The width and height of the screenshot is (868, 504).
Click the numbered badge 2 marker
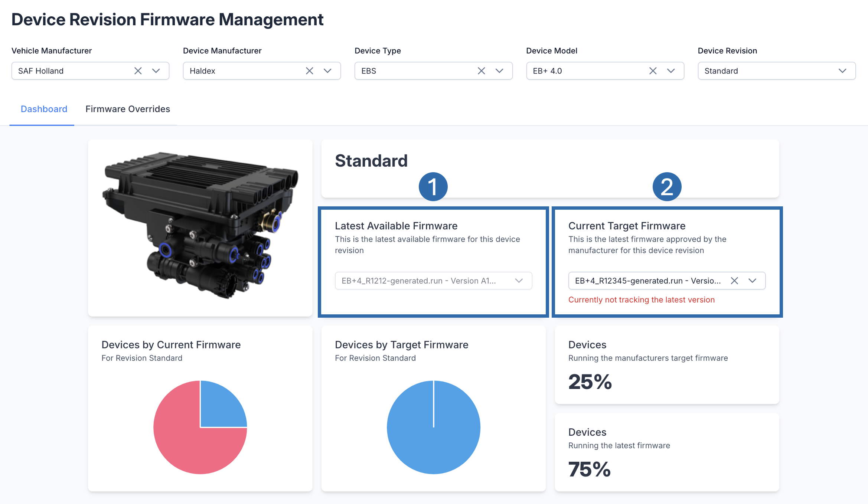point(667,187)
